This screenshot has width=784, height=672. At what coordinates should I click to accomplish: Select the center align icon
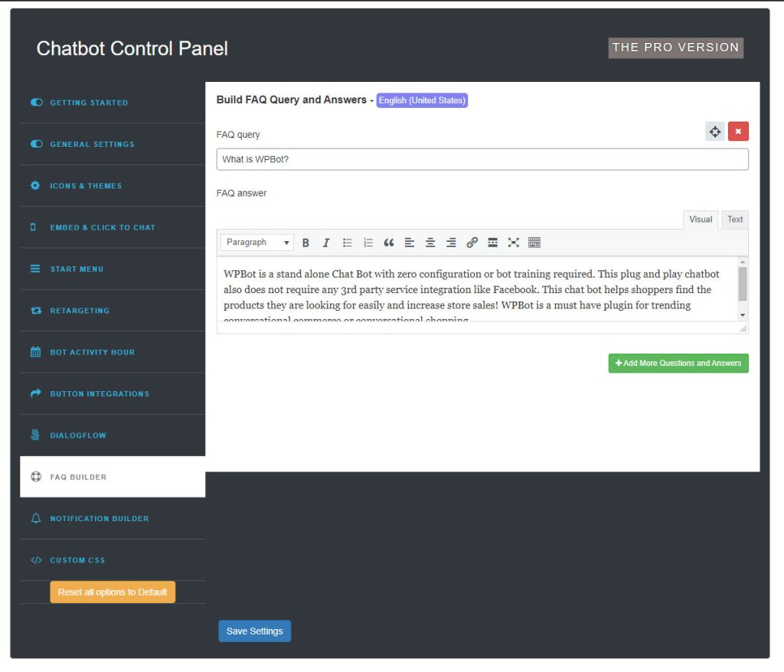[x=430, y=242]
